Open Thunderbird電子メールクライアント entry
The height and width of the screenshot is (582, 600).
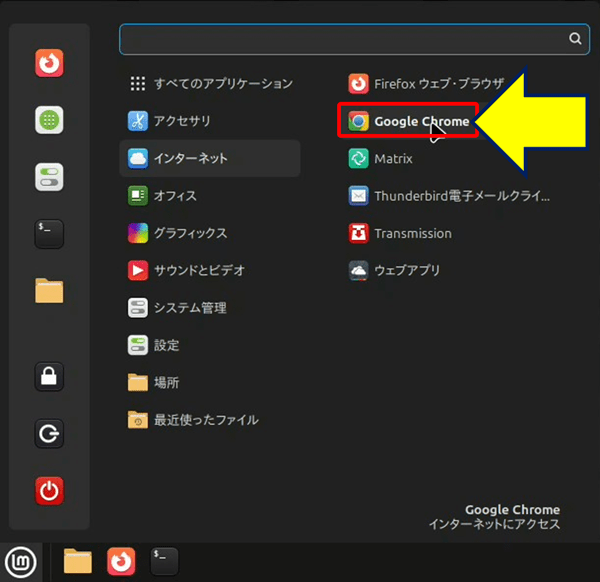click(448, 196)
